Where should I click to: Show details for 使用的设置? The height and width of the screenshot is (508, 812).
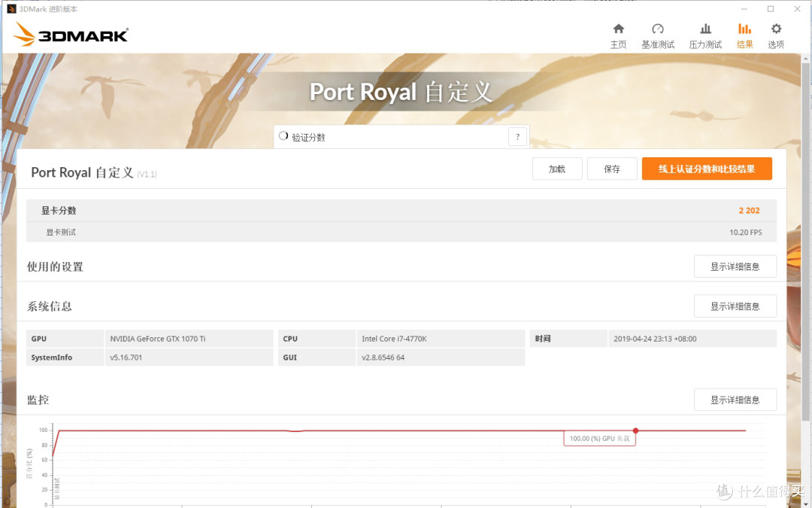pos(735,266)
